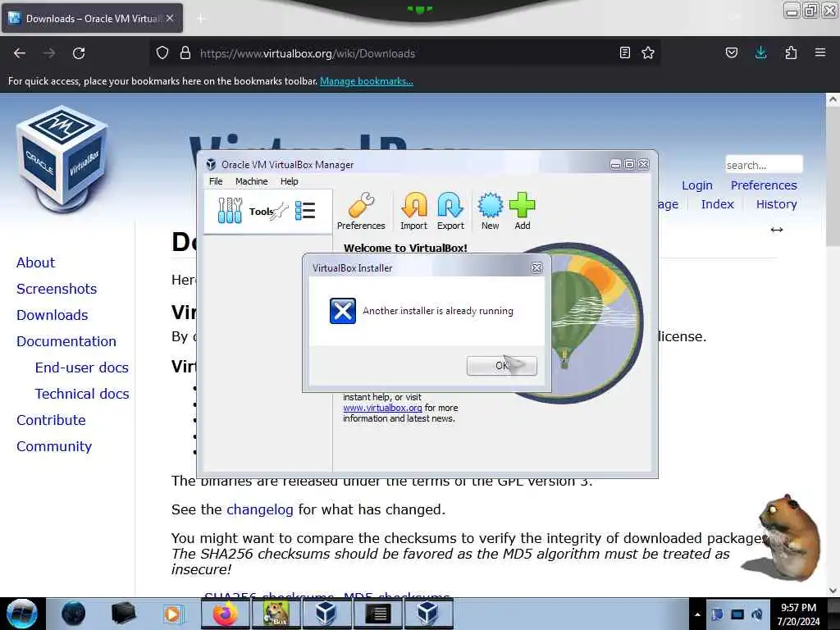Create a New virtual machine
This screenshot has width=840, height=630.
[491, 211]
